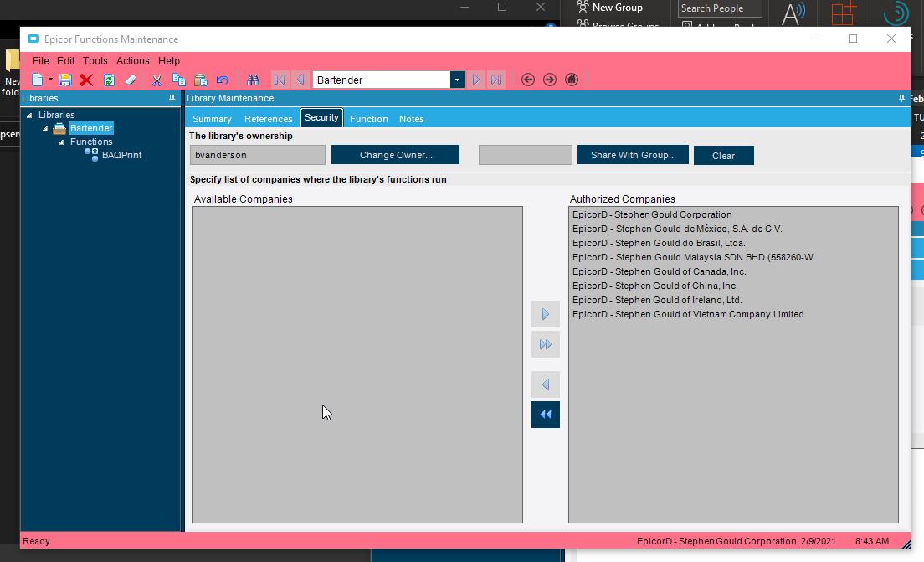
Task: Move selected company to Authorized list
Action: click(546, 314)
